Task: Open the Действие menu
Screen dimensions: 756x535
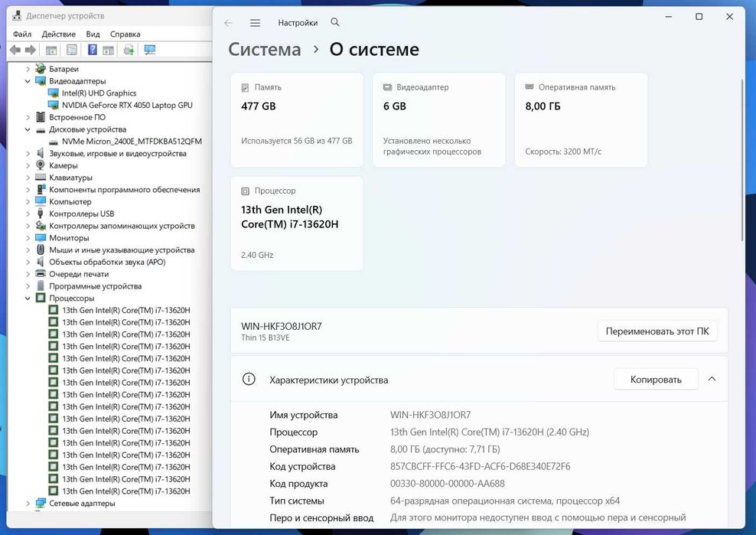Action: 58,34
